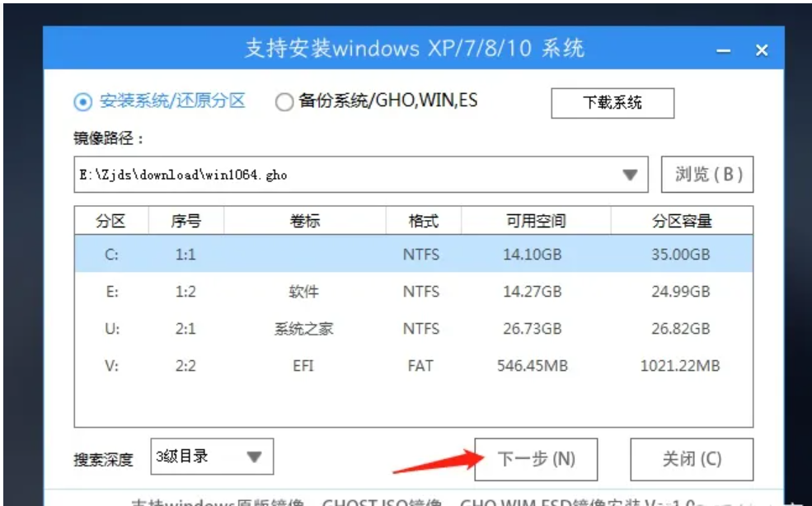Click the 分区容量 column header
This screenshot has width=812, height=506.
coord(681,221)
